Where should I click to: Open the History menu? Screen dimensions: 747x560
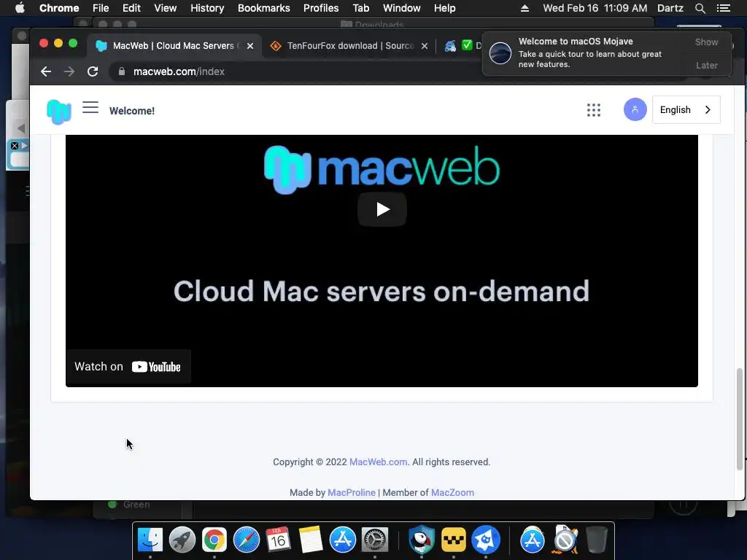pyautogui.click(x=207, y=8)
